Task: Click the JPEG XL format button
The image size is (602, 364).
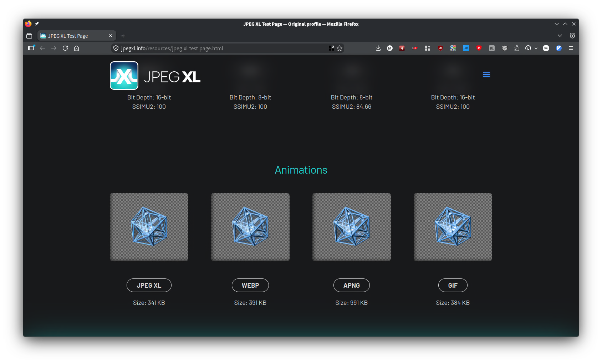Action: 149,285
